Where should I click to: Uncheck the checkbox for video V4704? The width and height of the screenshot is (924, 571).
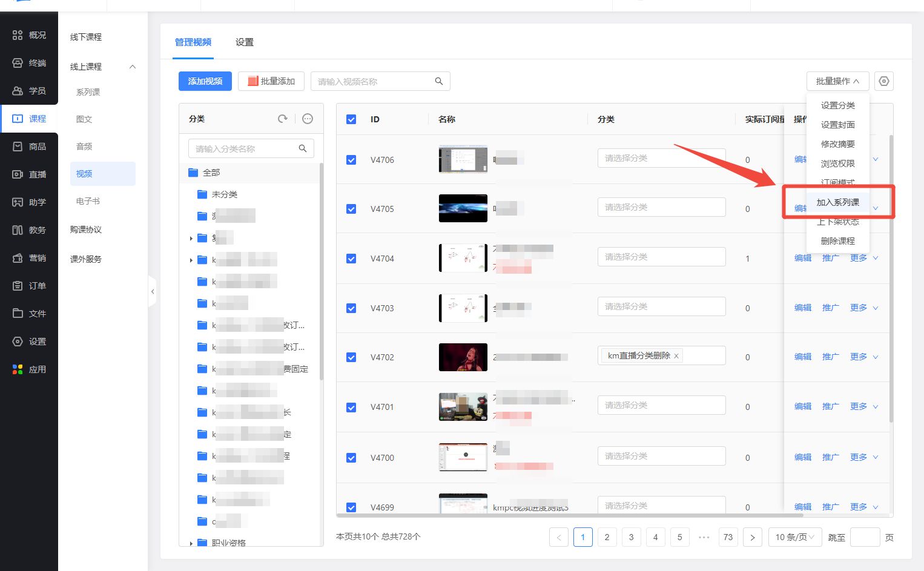tap(351, 259)
